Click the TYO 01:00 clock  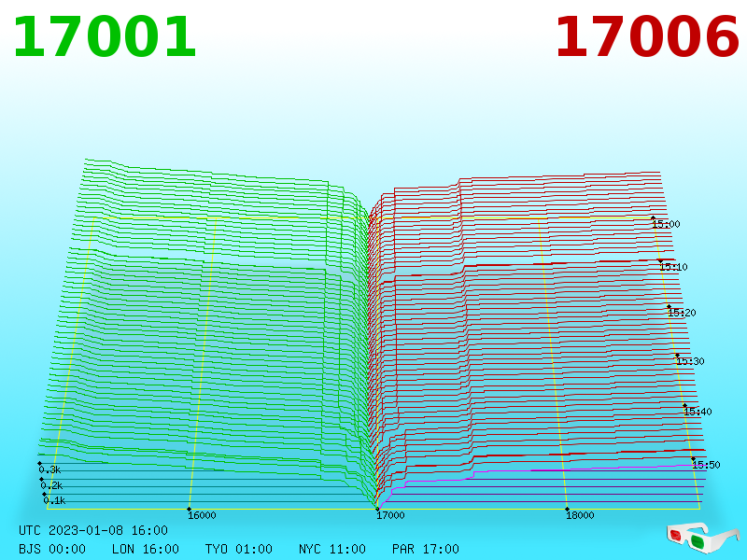(x=239, y=549)
